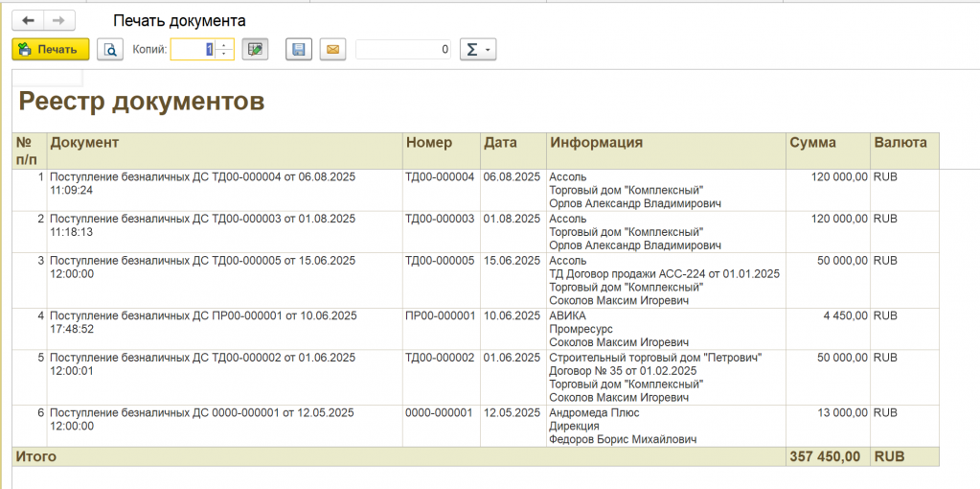Click the sum value field showing 0
The width and height of the screenshot is (980, 489).
(403, 50)
